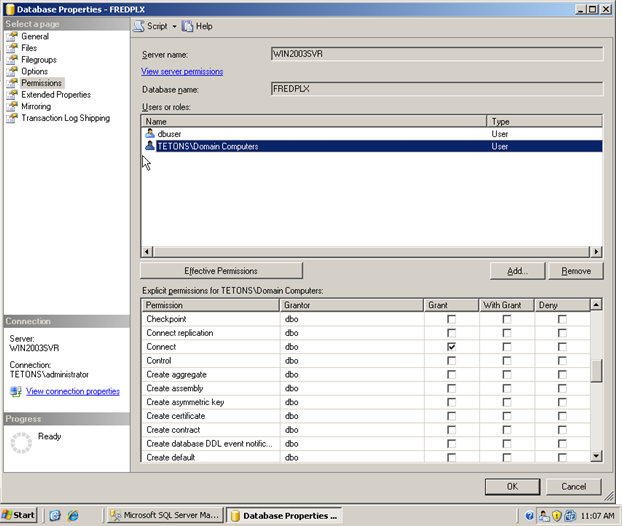Follow the View server permissions link
Viewport: 622px width, 526px height.
click(182, 71)
